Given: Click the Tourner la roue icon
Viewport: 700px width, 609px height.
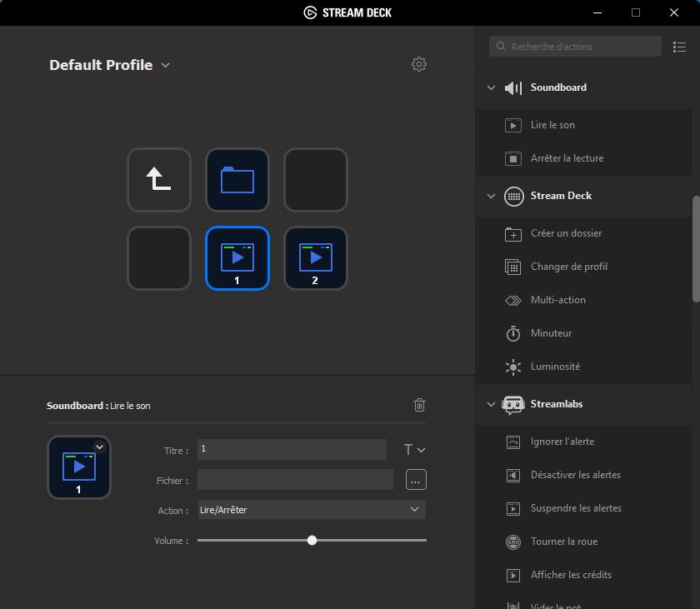Looking at the screenshot, I should [x=513, y=542].
